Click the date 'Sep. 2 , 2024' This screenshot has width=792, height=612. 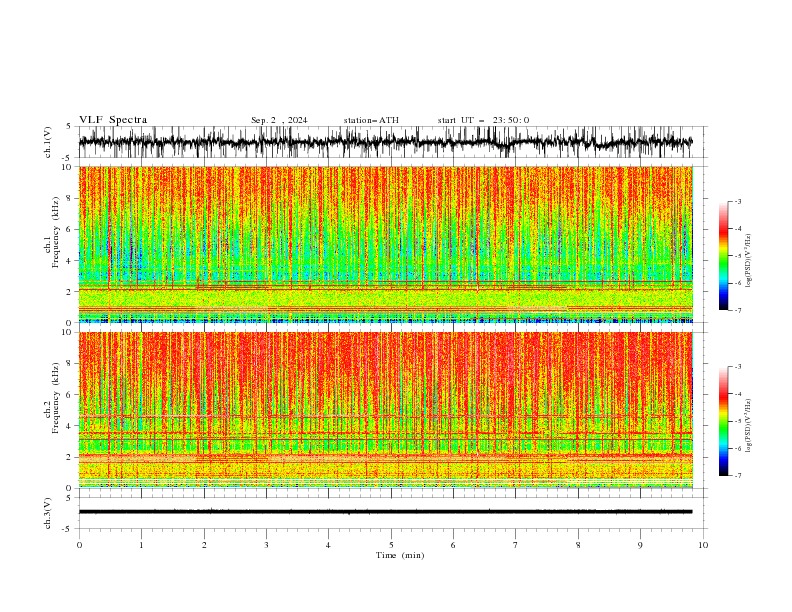(279, 120)
